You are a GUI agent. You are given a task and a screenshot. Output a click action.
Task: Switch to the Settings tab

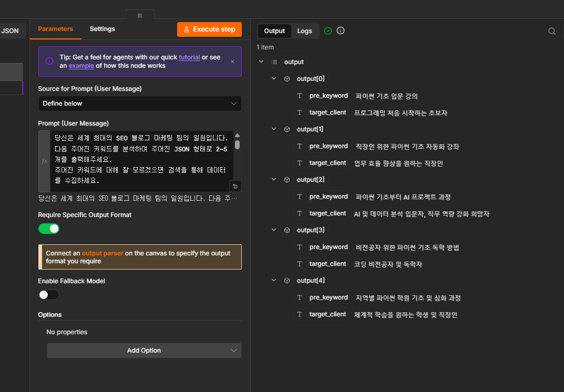102,29
